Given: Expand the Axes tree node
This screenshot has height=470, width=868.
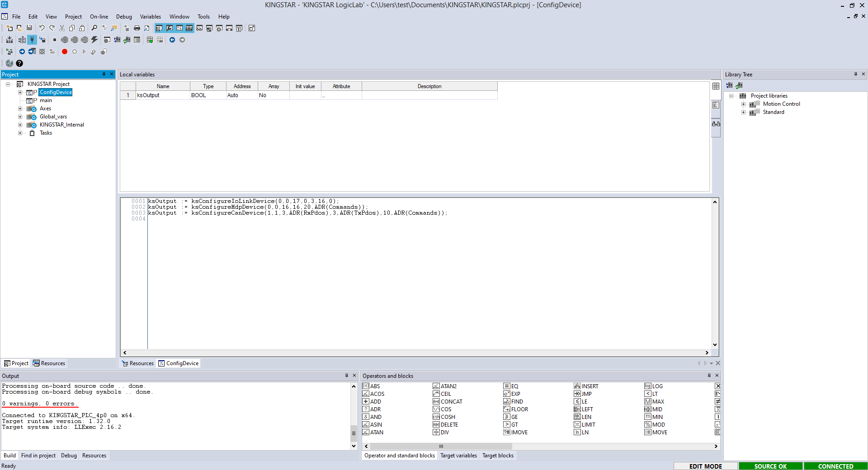Looking at the screenshot, I should coord(20,108).
